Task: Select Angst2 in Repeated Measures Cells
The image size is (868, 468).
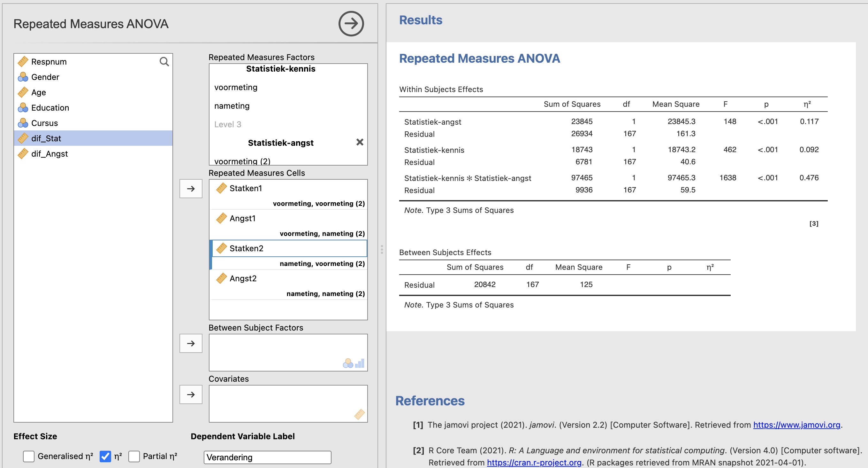Action: point(243,278)
